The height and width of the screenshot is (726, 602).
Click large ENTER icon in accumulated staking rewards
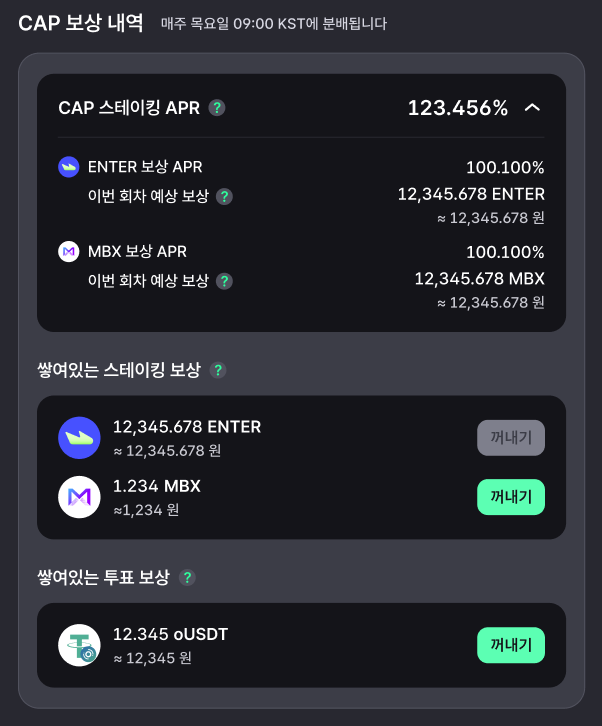79,438
